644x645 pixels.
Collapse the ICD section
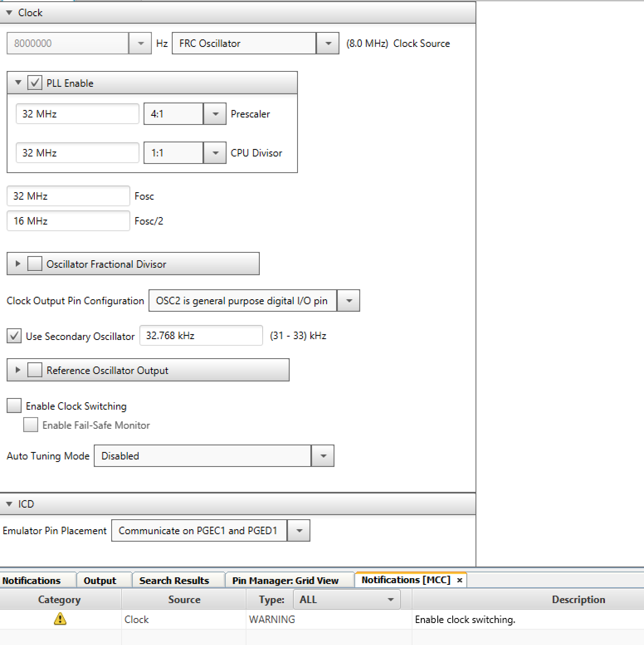(9, 504)
